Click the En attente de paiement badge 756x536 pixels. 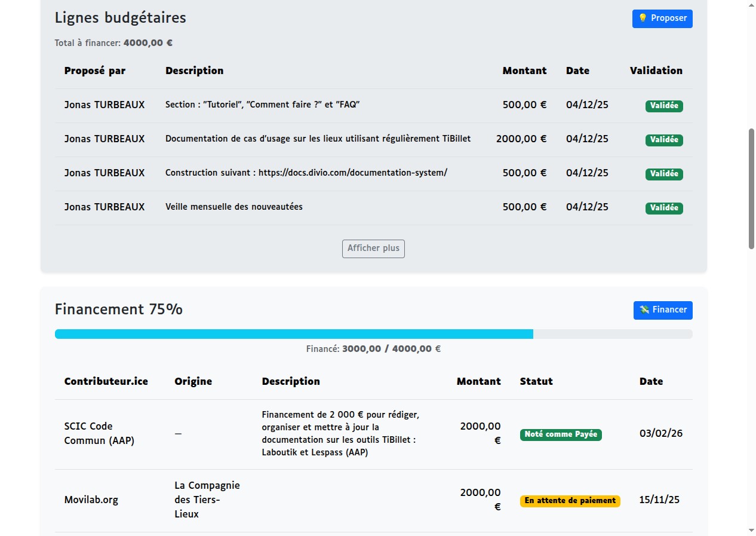570,501
